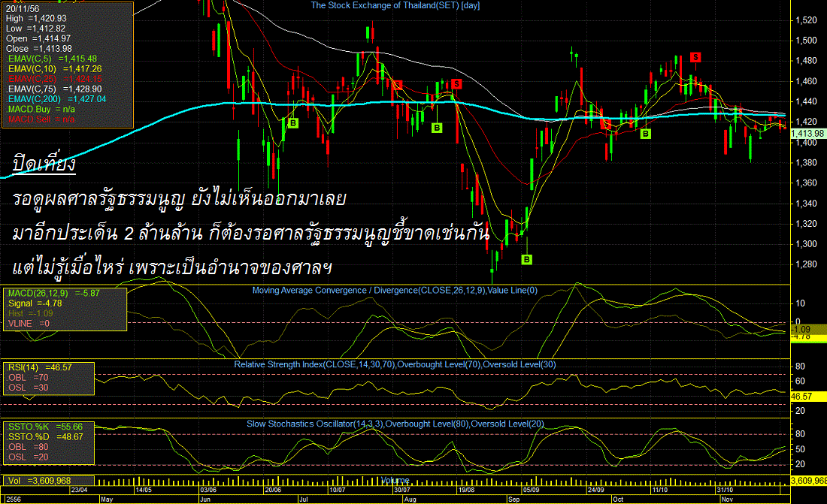827x504 pixels.
Task: Click the S sell marker above 30/07
Action: 398,85
